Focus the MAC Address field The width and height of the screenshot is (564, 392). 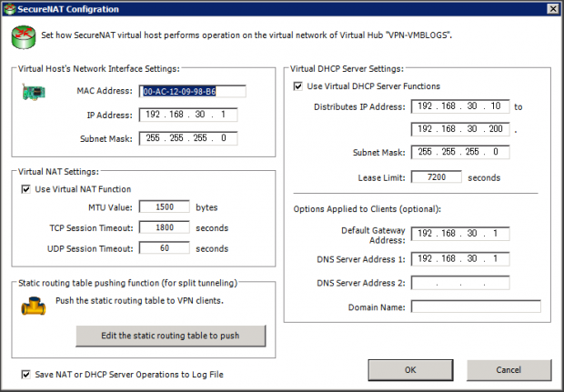tap(193, 91)
